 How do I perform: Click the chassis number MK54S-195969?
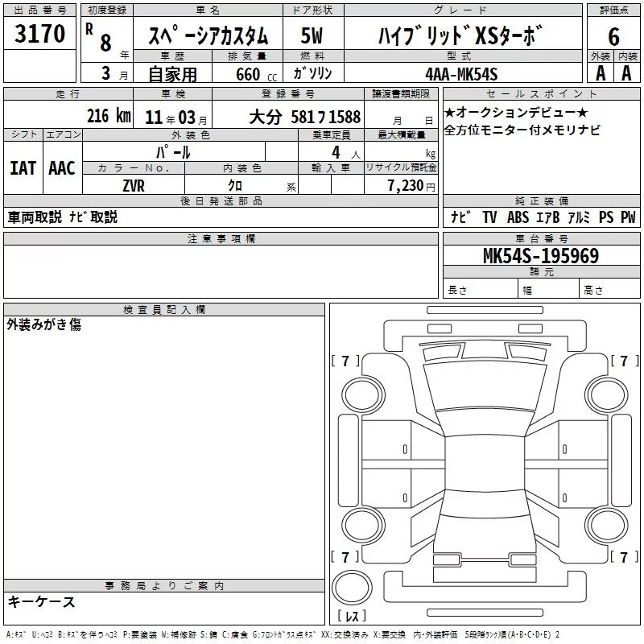541,256
